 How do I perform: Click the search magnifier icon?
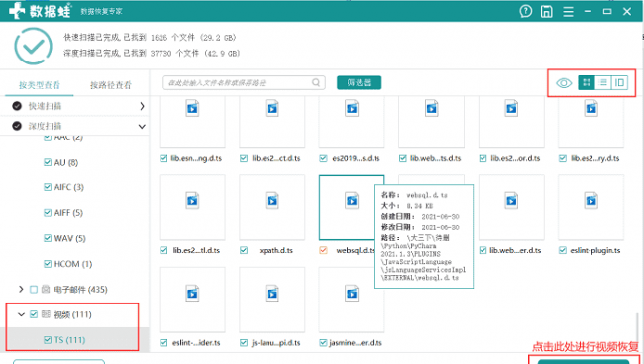316,82
